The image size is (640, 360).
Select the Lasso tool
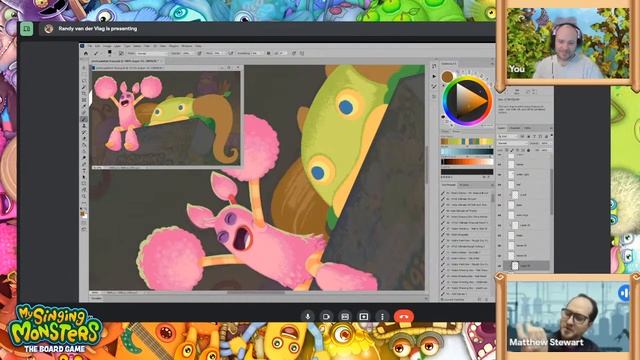point(84,80)
